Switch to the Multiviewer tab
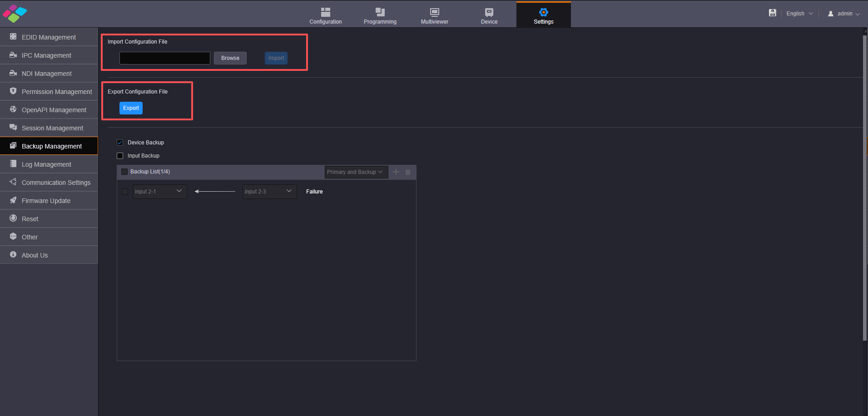 click(435, 15)
